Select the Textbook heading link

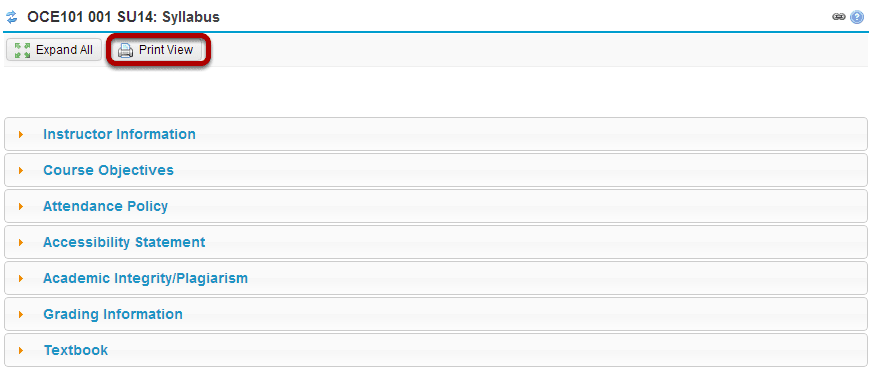pos(76,350)
